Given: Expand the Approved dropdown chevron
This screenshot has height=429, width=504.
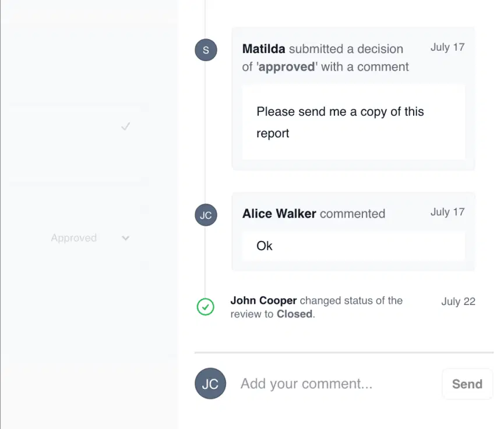Looking at the screenshot, I should 125,238.
